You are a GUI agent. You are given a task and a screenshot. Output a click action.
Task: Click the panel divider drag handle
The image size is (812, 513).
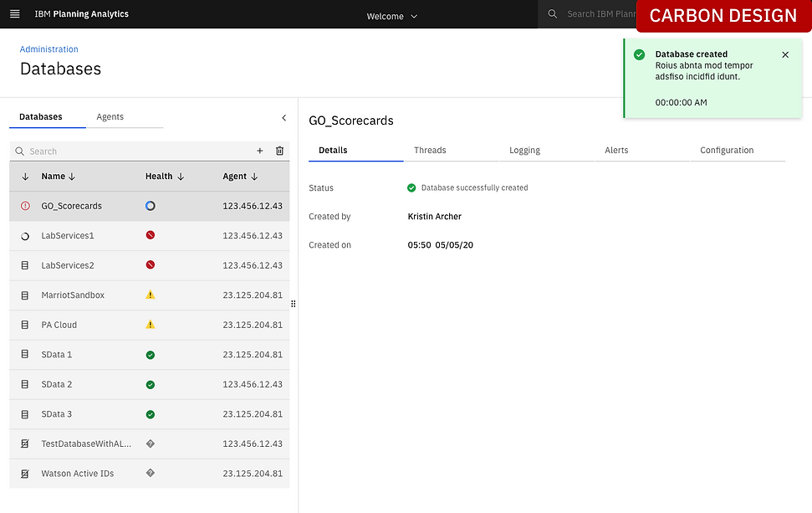294,304
